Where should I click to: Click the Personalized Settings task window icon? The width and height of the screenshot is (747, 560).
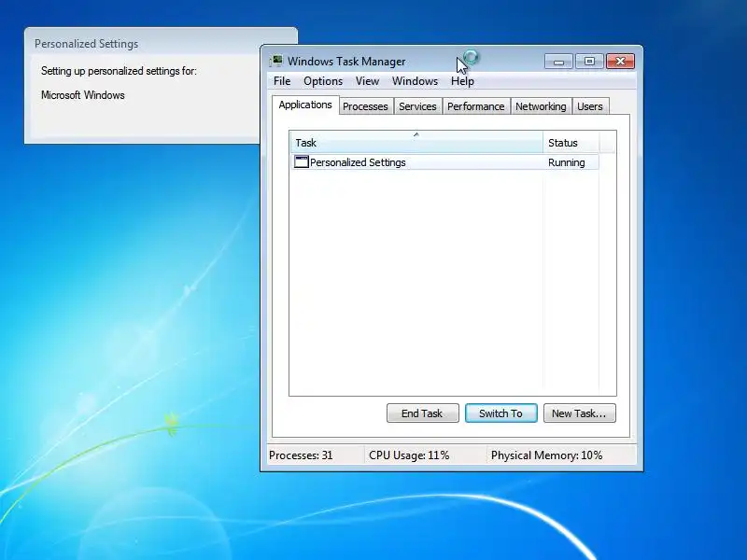[x=301, y=161]
